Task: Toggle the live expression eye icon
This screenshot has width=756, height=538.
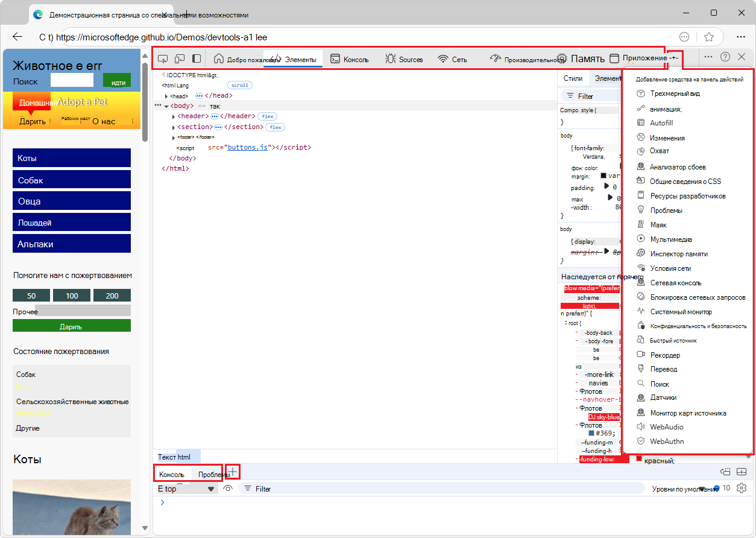Action: (228, 489)
